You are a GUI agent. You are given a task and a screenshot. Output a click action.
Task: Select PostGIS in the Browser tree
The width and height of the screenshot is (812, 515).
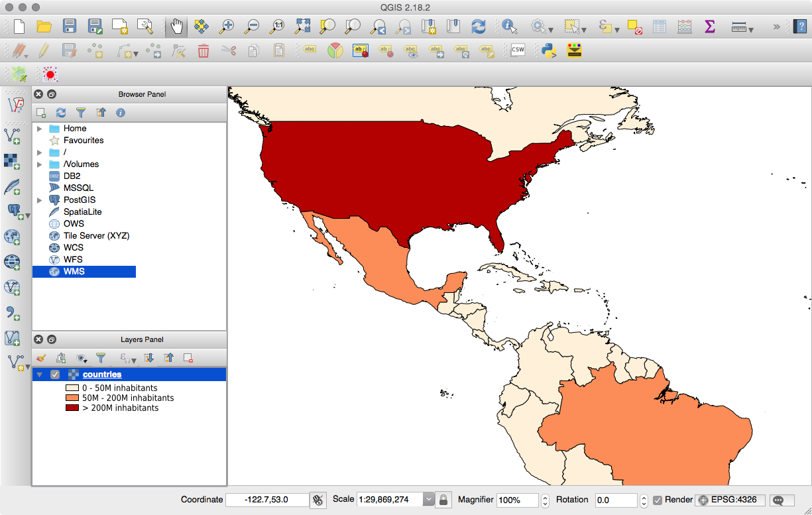[x=79, y=200]
